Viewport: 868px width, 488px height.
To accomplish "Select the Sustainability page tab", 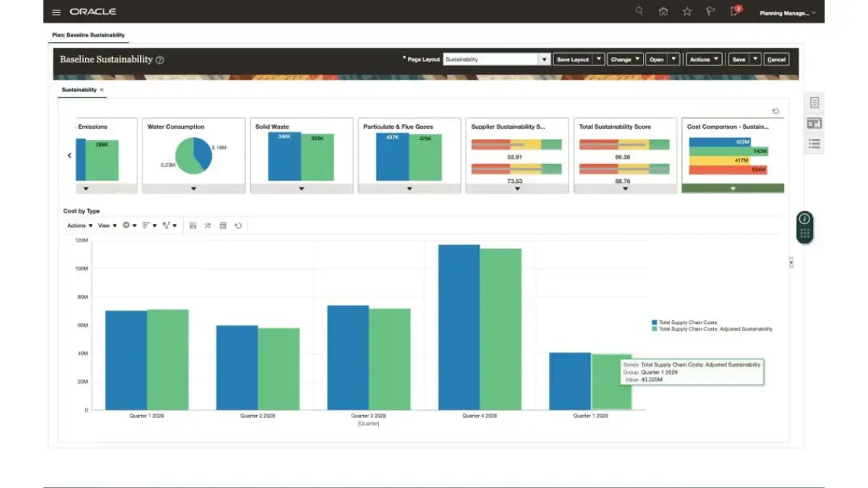I will (79, 90).
